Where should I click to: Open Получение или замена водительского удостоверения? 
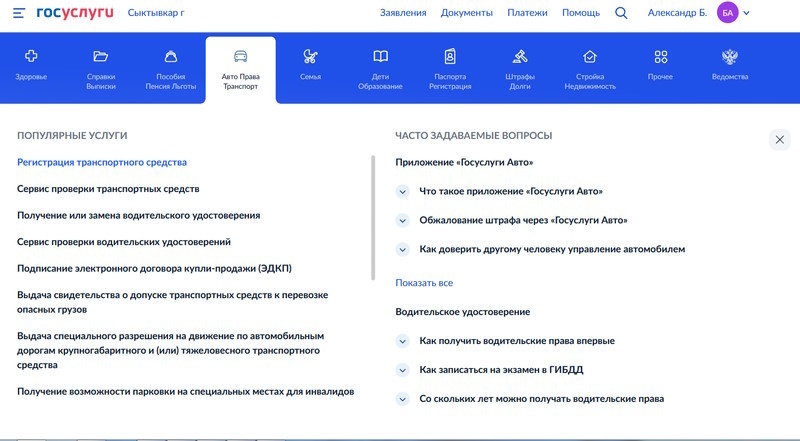point(139,215)
